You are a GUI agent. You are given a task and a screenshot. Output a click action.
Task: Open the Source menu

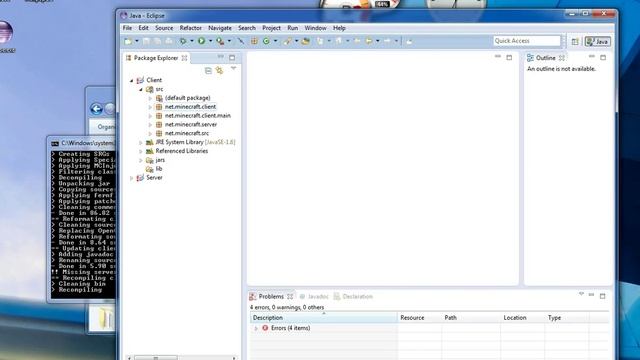tap(164, 28)
